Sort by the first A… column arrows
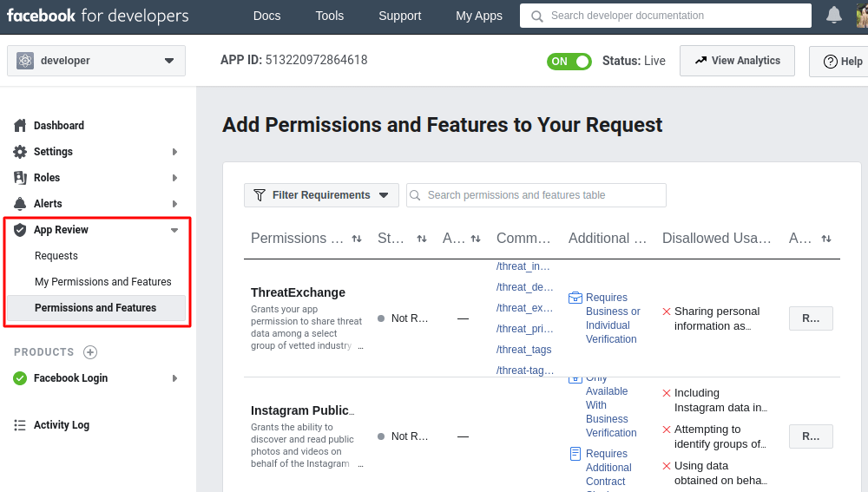The width and height of the screenshot is (868, 492). tap(476, 239)
